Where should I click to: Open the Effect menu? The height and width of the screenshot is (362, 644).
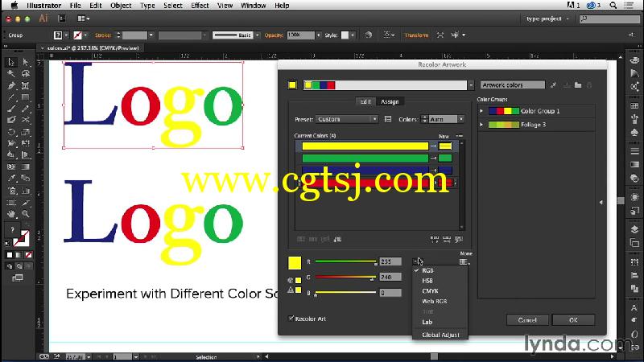(x=200, y=6)
